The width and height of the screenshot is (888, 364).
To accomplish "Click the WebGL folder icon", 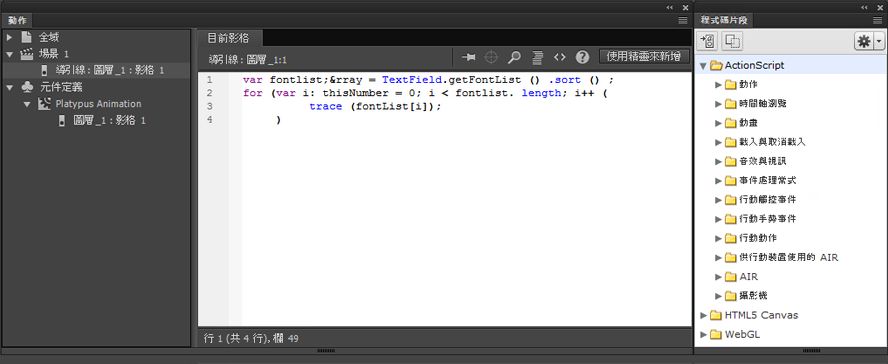I will [x=716, y=335].
